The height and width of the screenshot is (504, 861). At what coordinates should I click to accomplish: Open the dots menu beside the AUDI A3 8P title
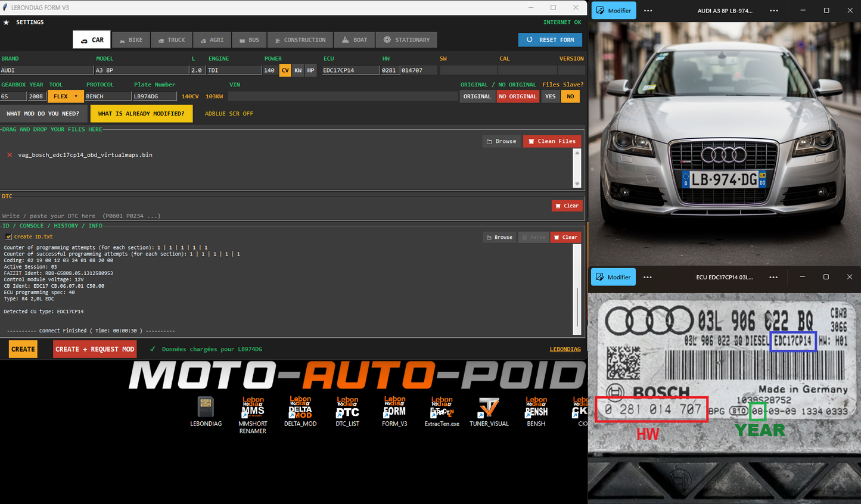[773, 11]
